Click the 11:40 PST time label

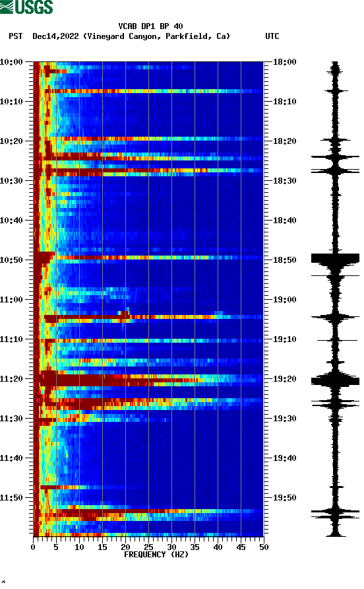pos(11,458)
